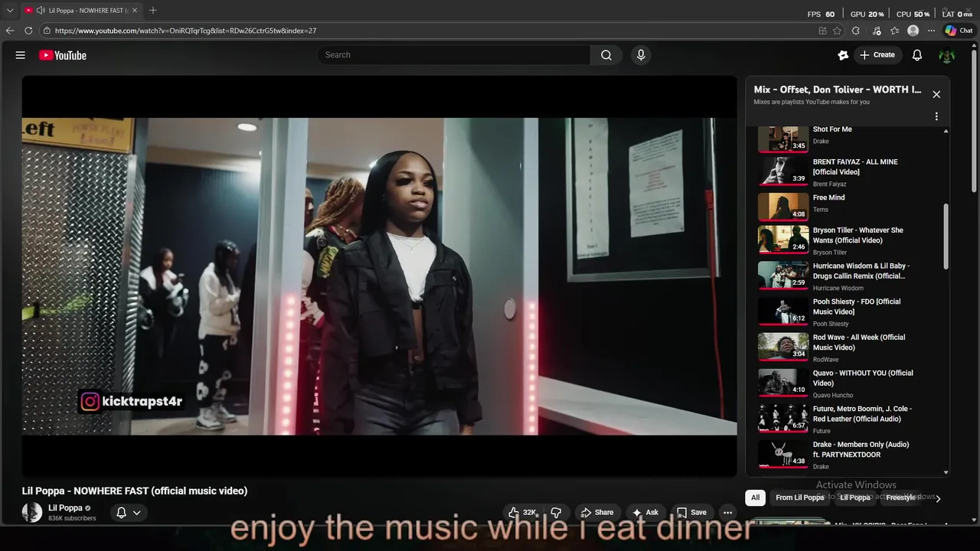Open browser extensions puzzle icon

(856, 31)
